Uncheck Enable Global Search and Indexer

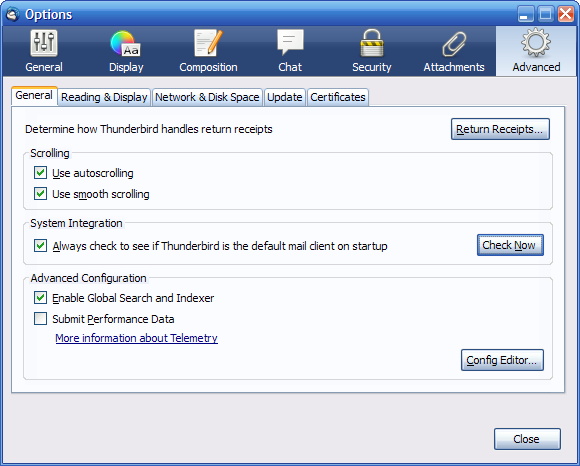click(x=40, y=298)
